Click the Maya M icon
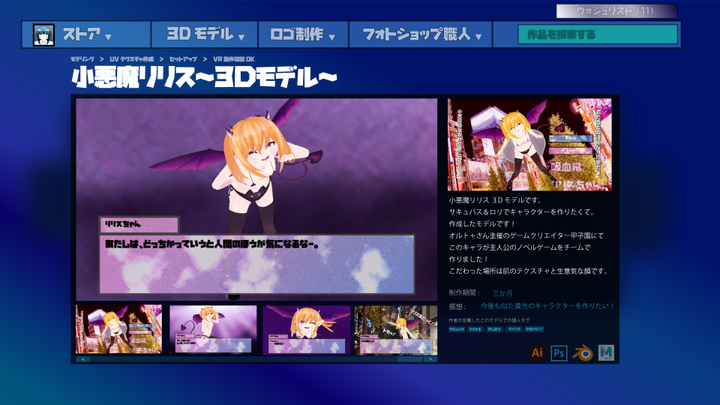720x405 pixels. point(606,353)
